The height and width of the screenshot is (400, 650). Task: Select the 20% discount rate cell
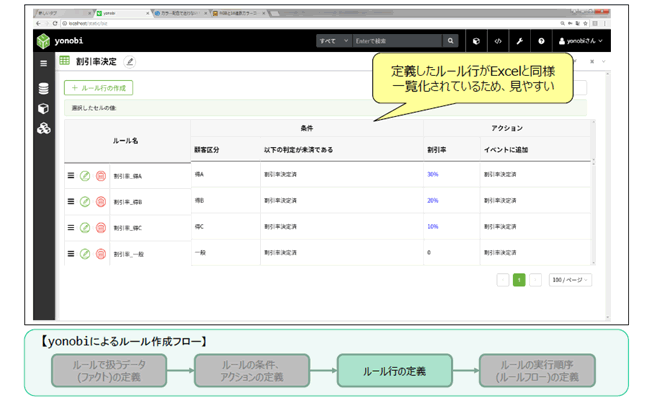pyautogui.click(x=452, y=201)
